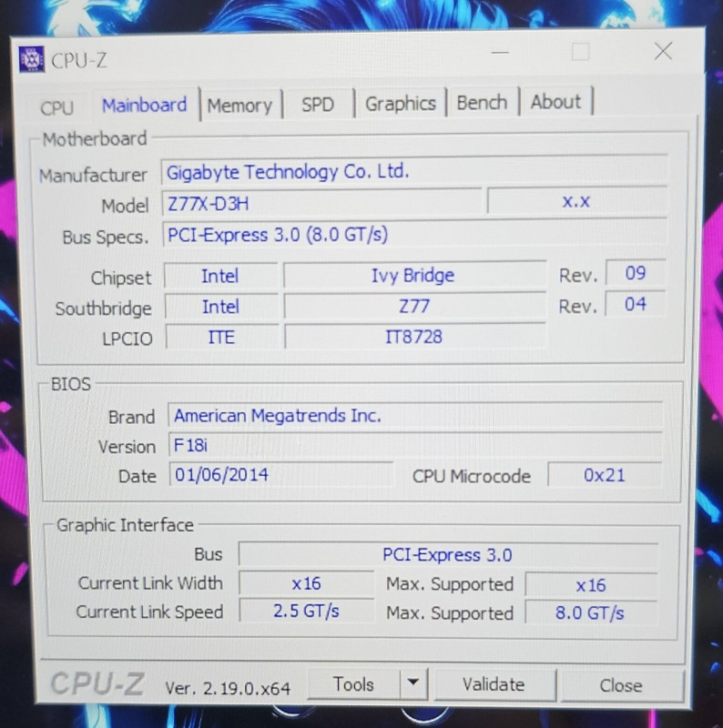Select the Mainboard tab
Viewport: 723px width, 728px height.
[x=145, y=105]
